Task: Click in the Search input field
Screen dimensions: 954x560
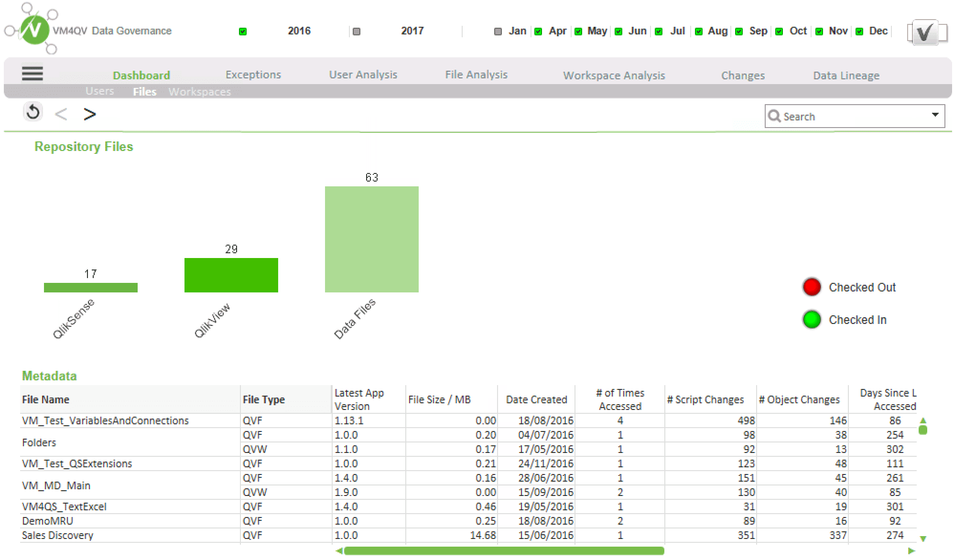Action: click(x=855, y=116)
